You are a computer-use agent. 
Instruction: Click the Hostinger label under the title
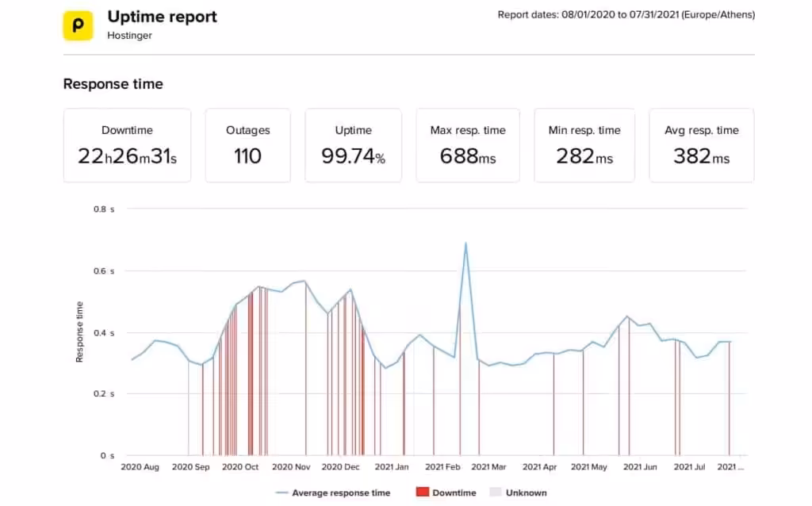[129, 36]
